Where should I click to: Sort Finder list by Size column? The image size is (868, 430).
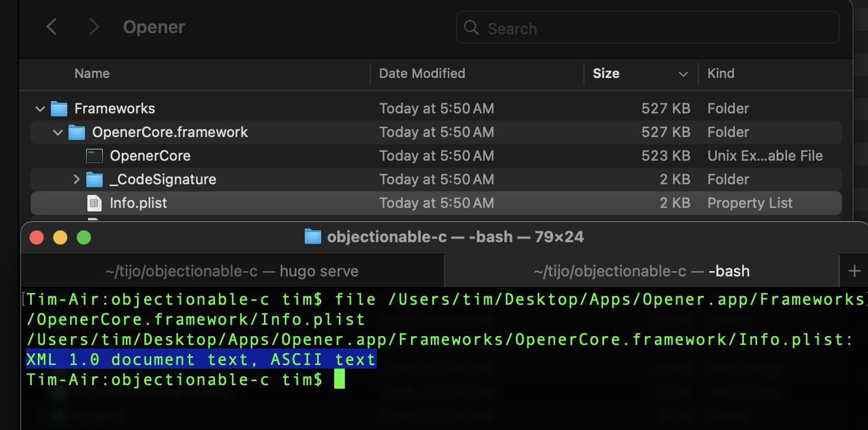606,73
